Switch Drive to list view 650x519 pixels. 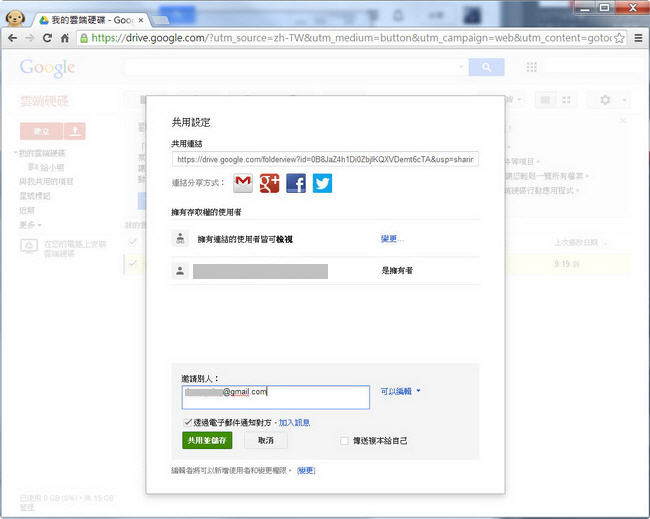click(546, 100)
